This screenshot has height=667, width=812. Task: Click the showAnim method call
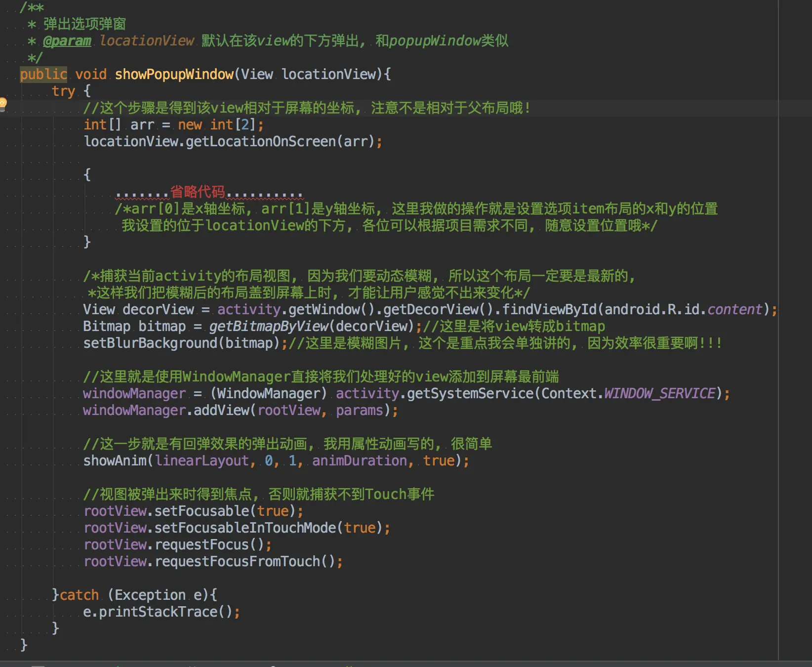(x=115, y=461)
